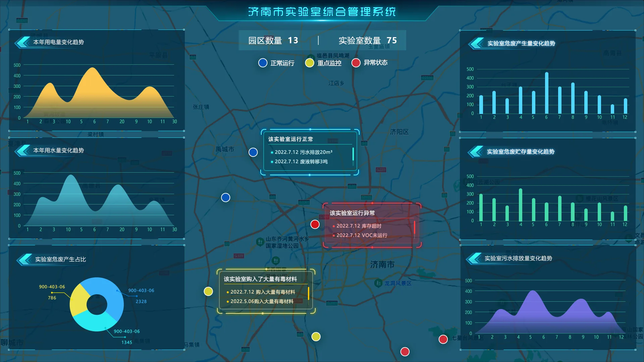Click the 济南市实验室综合管理系统 title
This screenshot has width=644, height=362.
(x=322, y=12)
